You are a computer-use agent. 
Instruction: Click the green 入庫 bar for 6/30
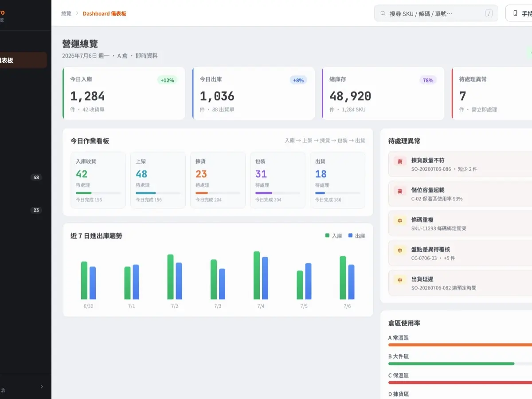pos(84,280)
